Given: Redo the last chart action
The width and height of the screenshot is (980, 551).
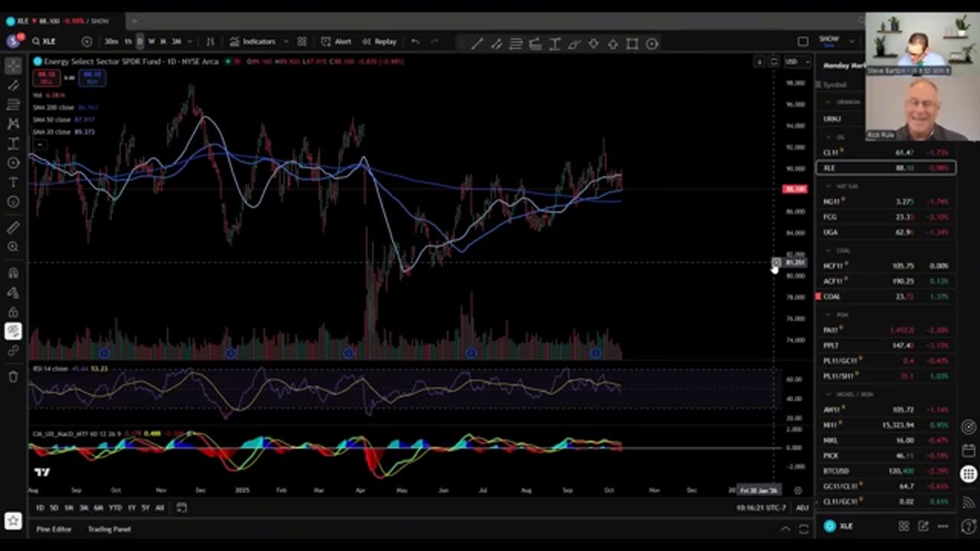Looking at the screenshot, I should click(433, 41).
